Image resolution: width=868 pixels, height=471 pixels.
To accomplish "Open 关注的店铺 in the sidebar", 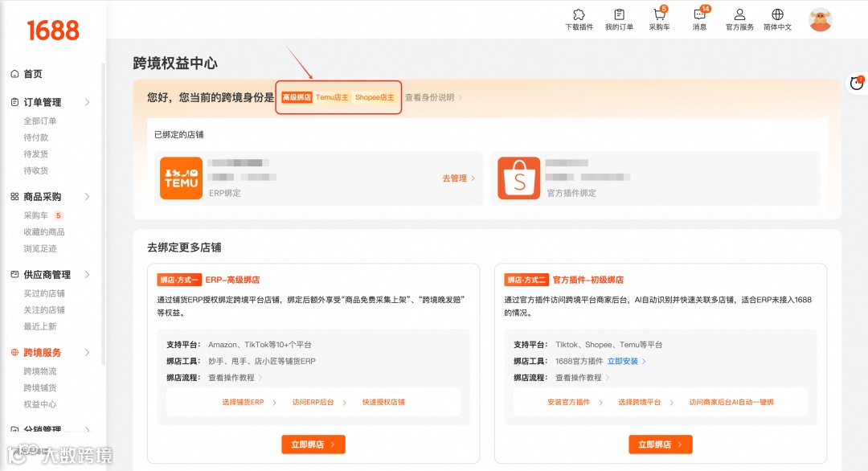I will [x=44, y=310].
